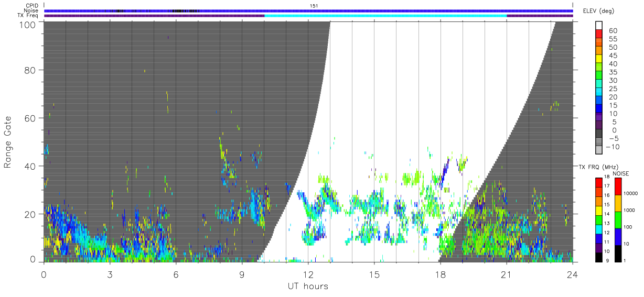Click the x-axis tick label '3'
This screenshot has width=644, height=297.
coord(110,274)
